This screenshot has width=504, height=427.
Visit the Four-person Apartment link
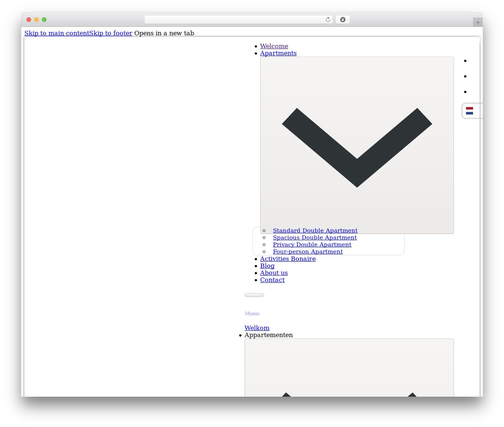tap(308, 252)
